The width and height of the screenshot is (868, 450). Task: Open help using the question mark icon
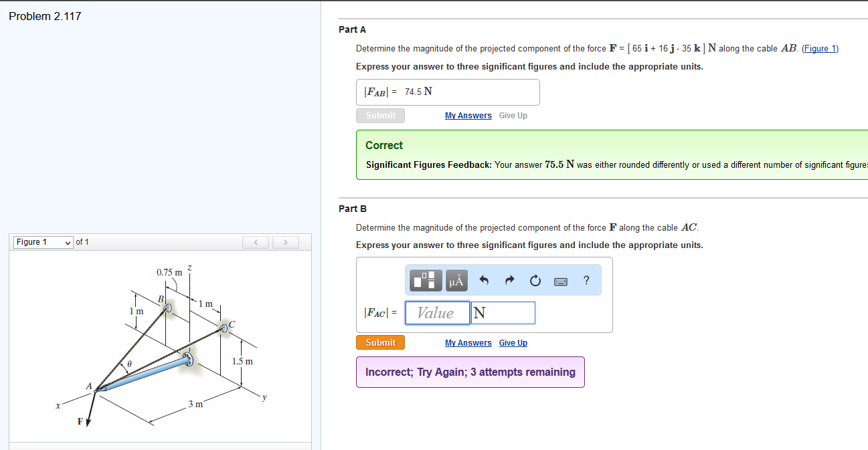click(x=586, y=280)
